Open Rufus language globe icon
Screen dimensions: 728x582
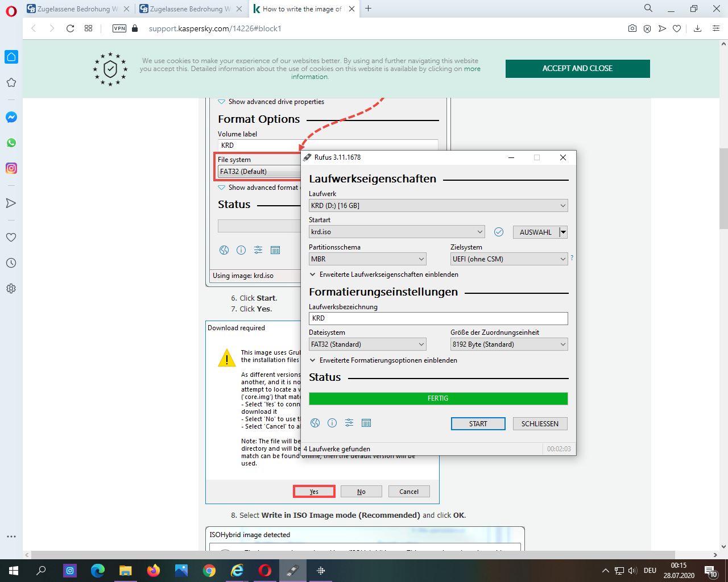pos(315,423)
